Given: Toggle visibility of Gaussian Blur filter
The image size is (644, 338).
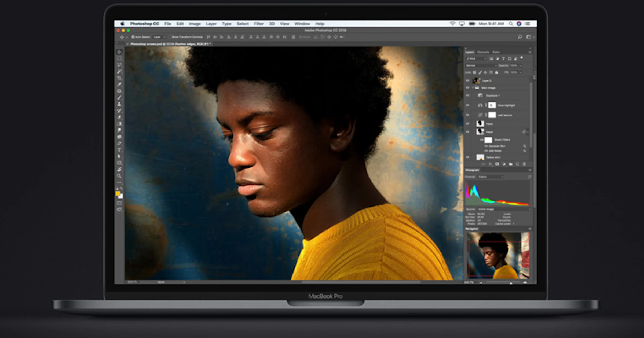Looking at the screenshot, I should click(486, 146).
